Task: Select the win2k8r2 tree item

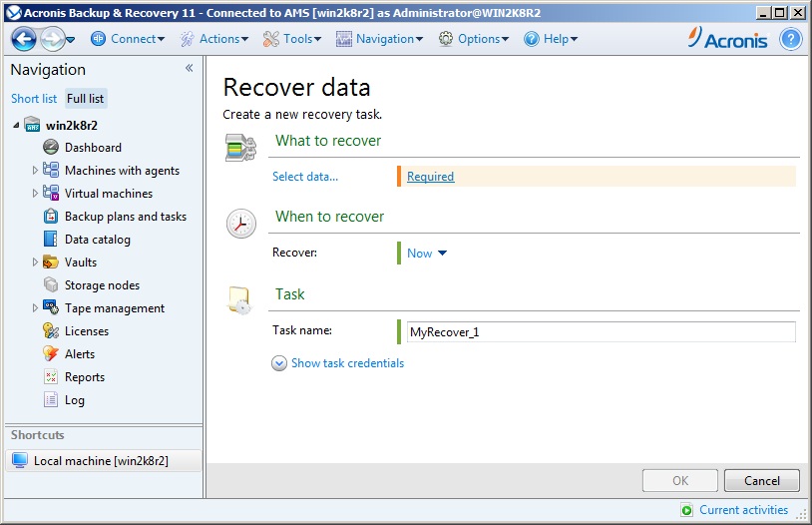Action: (72, 126)
